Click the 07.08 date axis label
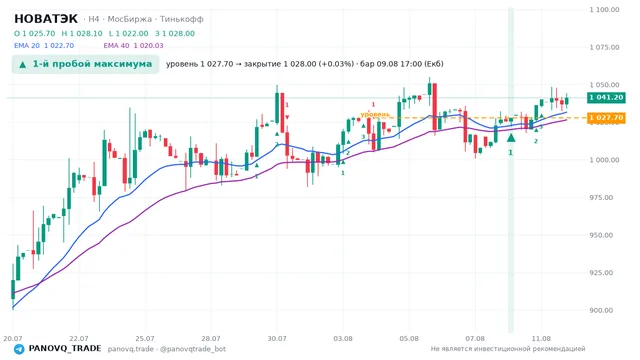Screen dimensions: 640x360 [x=475, y=338]
